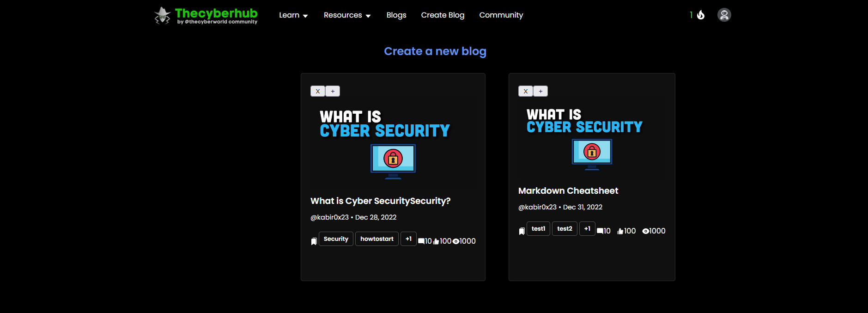Image resolution: width=868 pixels, height=313 pixels.
Task: Click author line dated Dec 28, 2022
Action: pyautogui.click(x=353, y=217)
